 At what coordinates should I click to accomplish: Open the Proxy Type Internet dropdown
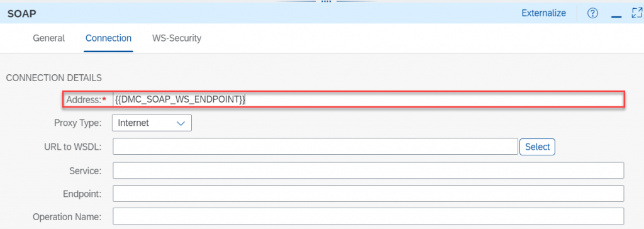tap(152, 123)
